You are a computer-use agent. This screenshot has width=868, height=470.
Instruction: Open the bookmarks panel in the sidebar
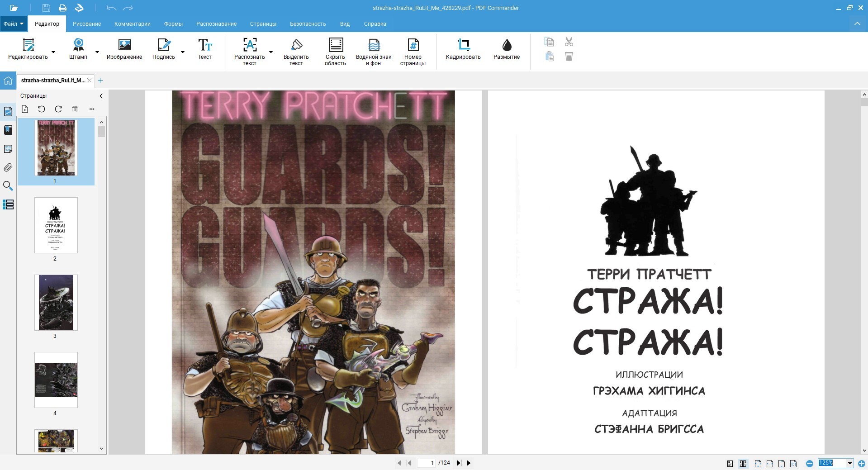click(x=8, y=130)
